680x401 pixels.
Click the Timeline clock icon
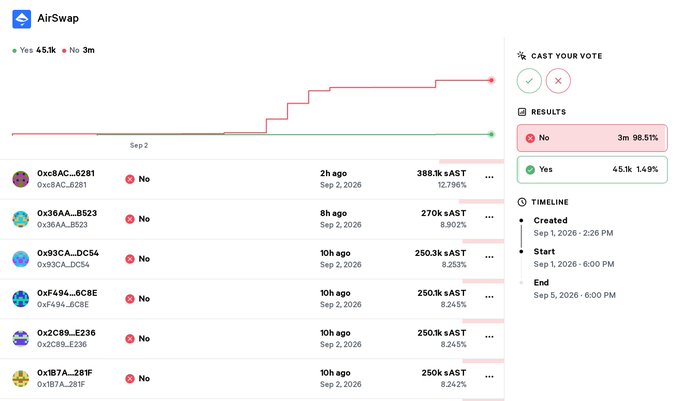pos(522,202)
